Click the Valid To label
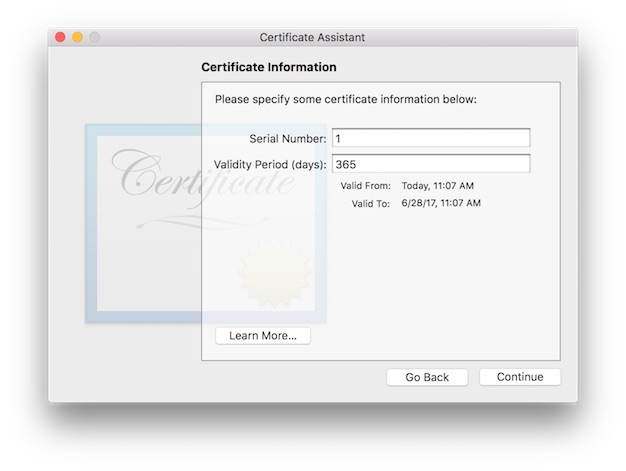Screen dimensions: 626x471 tap(370, 204)
